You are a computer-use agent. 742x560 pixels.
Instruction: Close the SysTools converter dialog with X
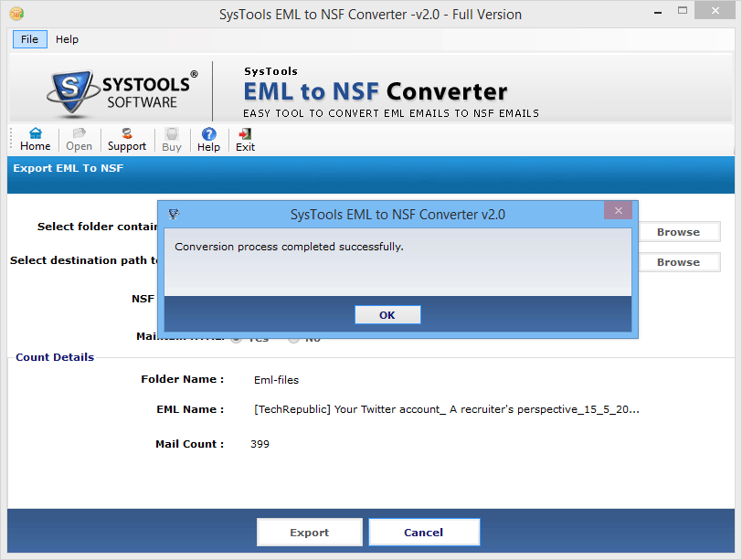[x=618, y=210]
